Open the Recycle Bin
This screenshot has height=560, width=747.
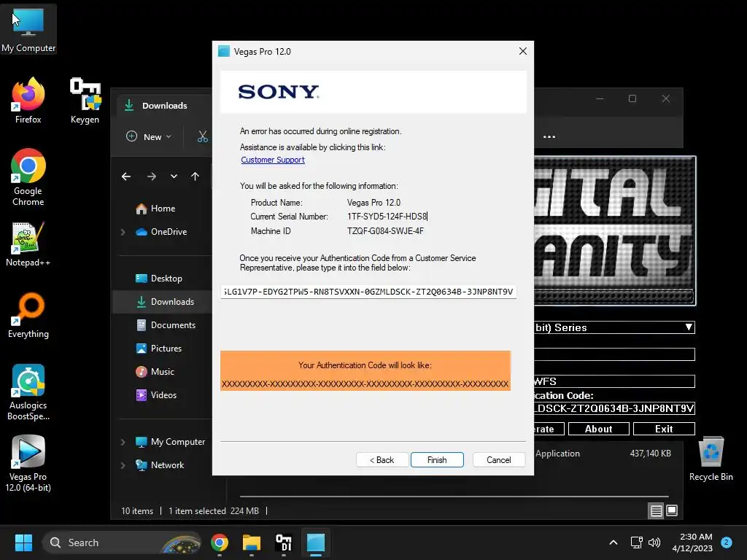click(x=711, y=459)
